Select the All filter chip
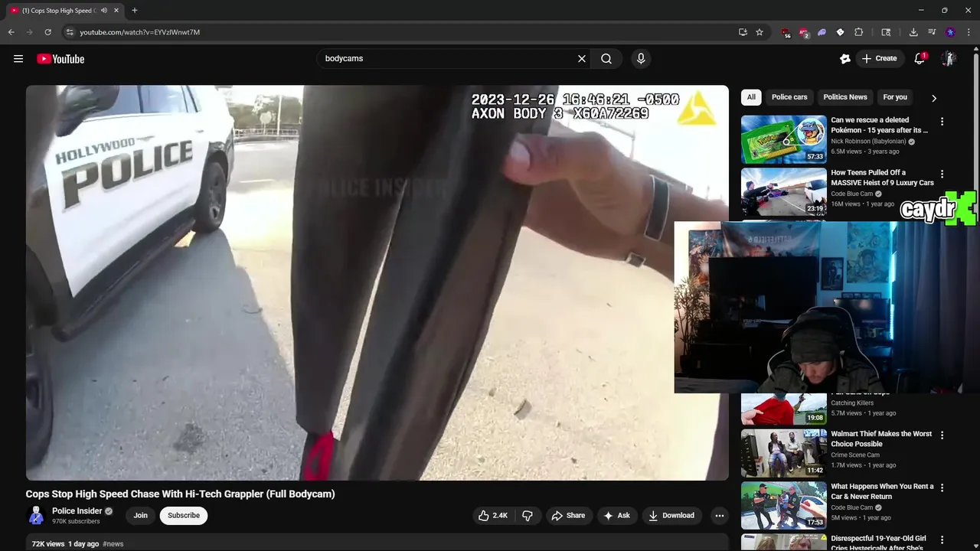 pyautogui.click(x=751, y=97)
